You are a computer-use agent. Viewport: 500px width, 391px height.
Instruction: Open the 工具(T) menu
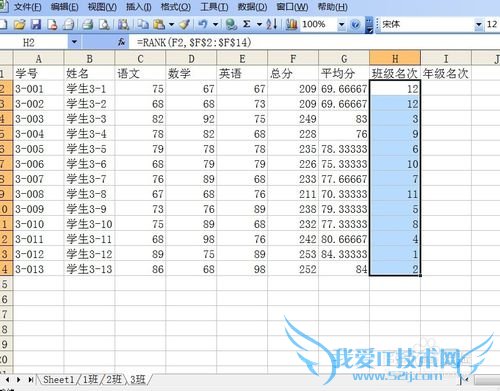(x=214, y=7)
